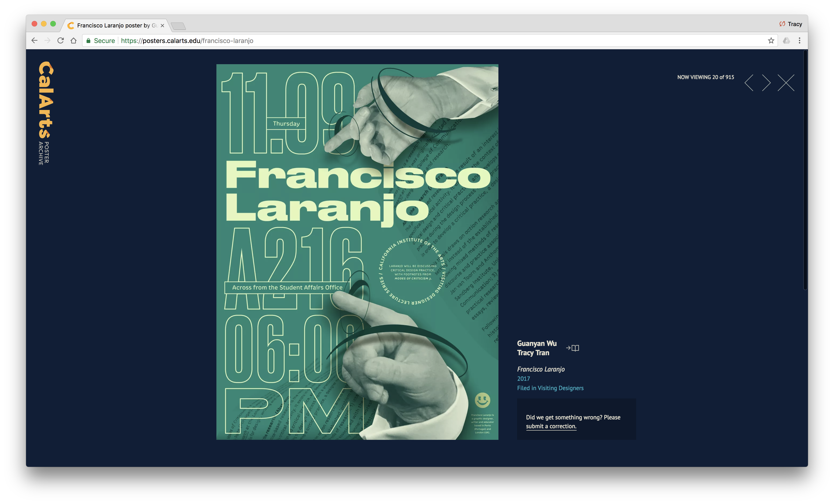Reload the page
This screenshot has height=504, width=834.
point(61,41)
